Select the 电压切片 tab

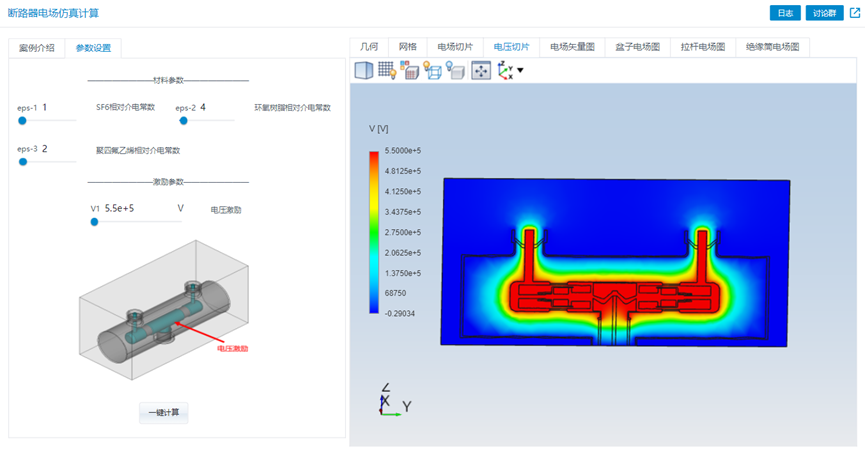pos(511,47)
